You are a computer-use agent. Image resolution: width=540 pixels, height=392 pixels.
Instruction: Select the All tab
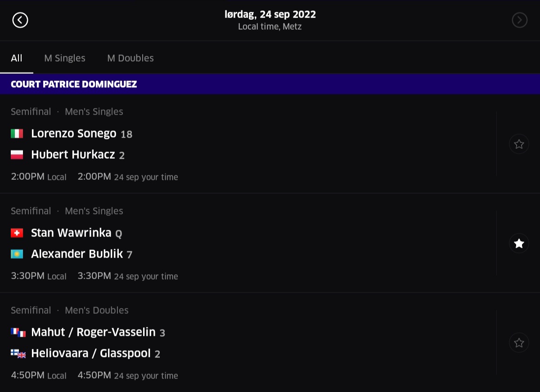pyautogui.click(x=17, y=58)
